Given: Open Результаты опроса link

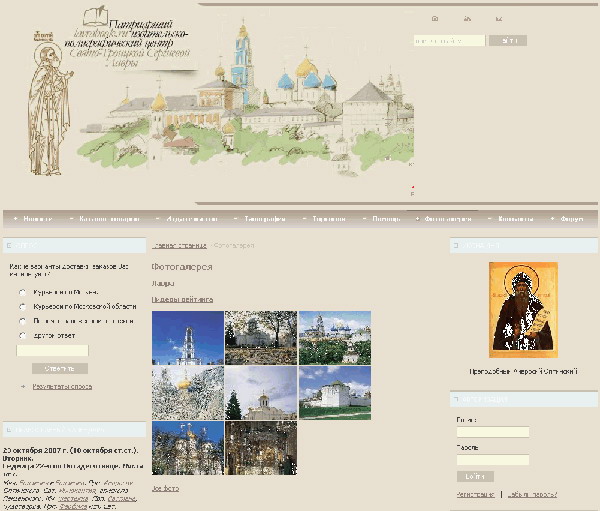Looking at the screenshot, I should [x=62, y=387].
